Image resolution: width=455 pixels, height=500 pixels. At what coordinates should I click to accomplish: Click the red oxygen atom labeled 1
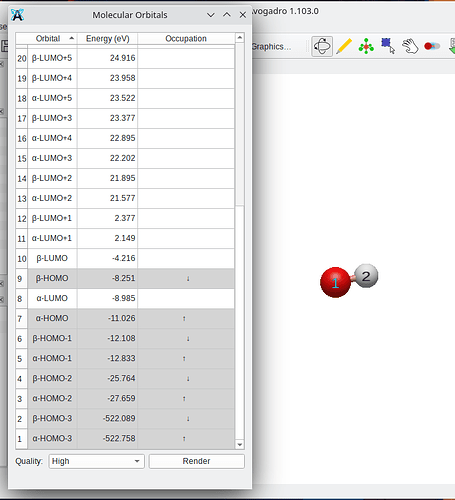point(335,282)
